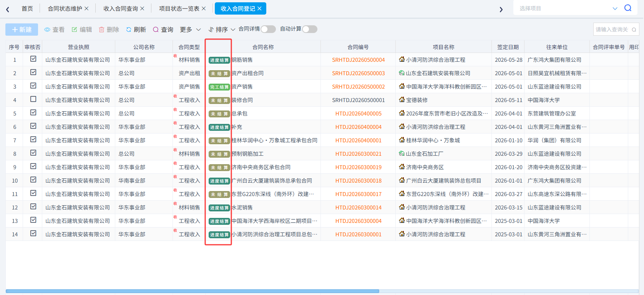
Task: Open the 项目状态一览表 tab
Action: coord(179,8)
